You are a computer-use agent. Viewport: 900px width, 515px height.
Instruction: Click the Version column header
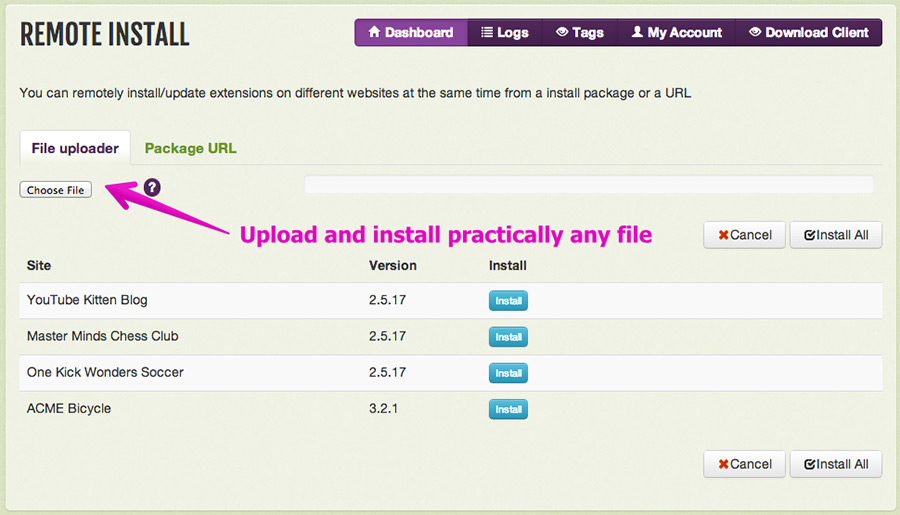pyautogui.click(x=393, y=265)
